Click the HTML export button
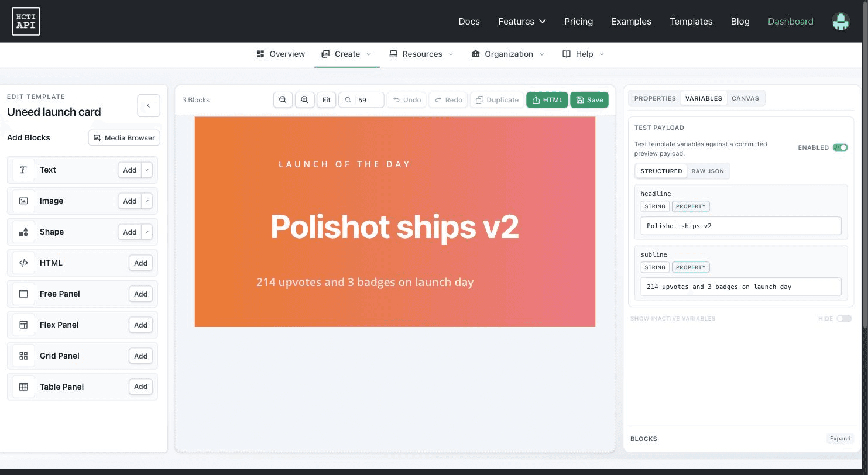868x475 pixels. click(547, 100)
